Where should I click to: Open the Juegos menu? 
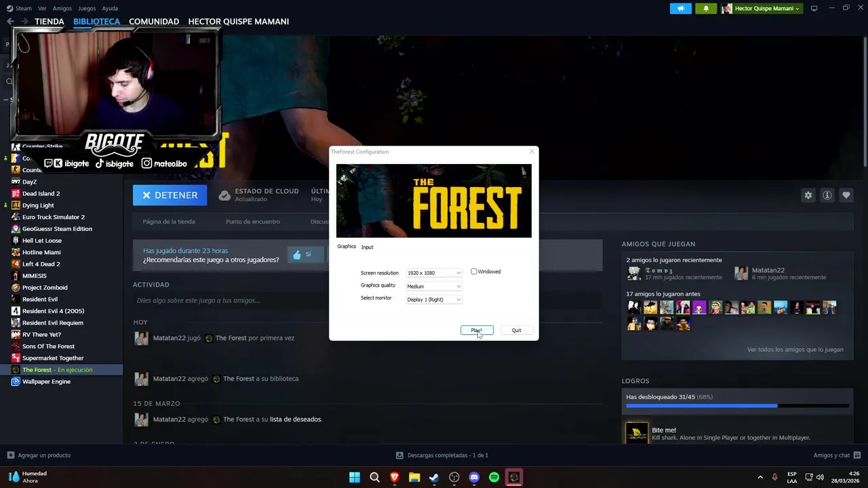tap(87, 8)
